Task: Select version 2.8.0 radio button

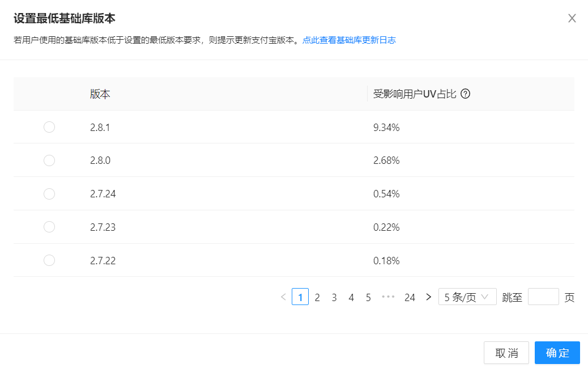Action: (x=49, y=160)
